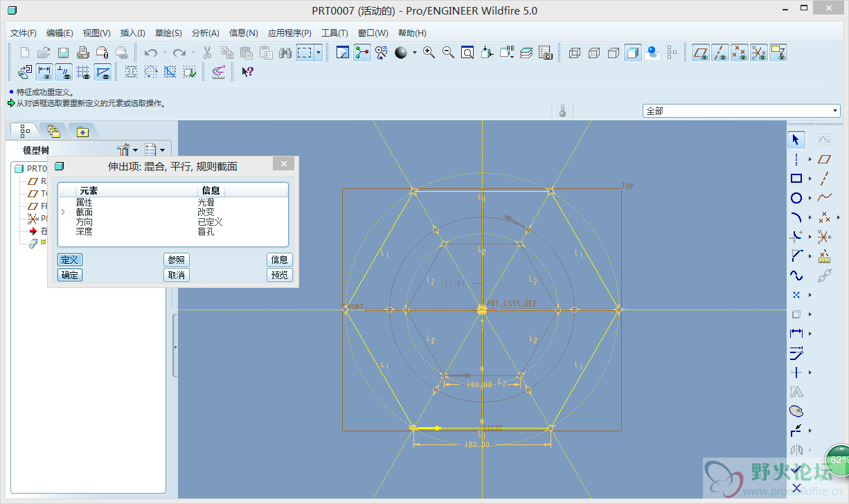This screenshot has height=504, width=849.
Task: Open the sketcher palette tool
Action: coord(796,411)
